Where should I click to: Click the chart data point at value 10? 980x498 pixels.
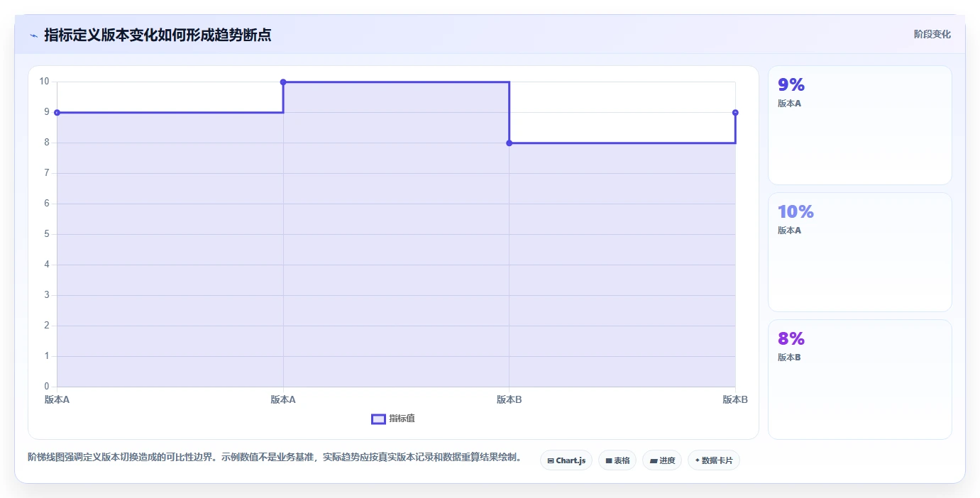(283, 82)
